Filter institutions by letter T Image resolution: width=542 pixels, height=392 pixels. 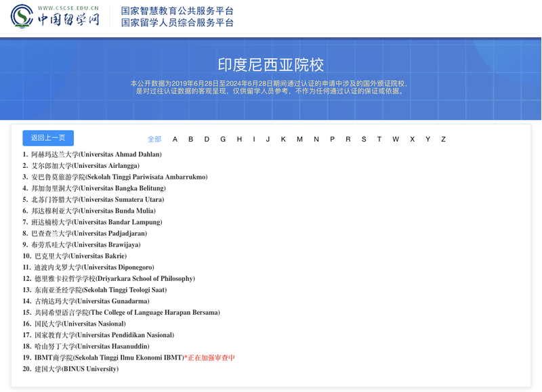[379, 139]
